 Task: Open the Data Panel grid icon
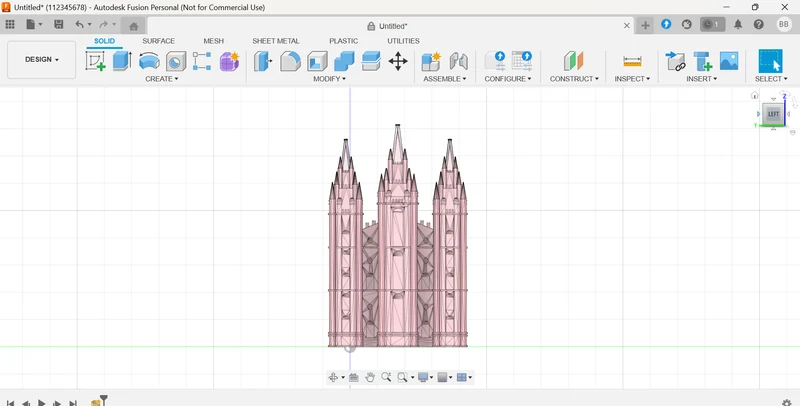tap(10, 24)
